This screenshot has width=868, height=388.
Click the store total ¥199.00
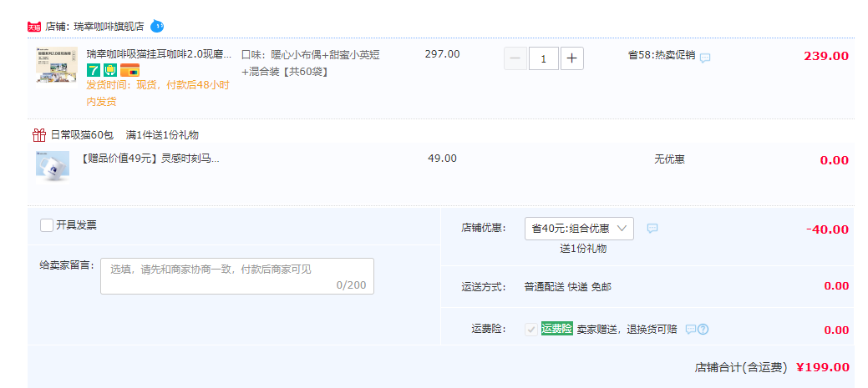823,367
